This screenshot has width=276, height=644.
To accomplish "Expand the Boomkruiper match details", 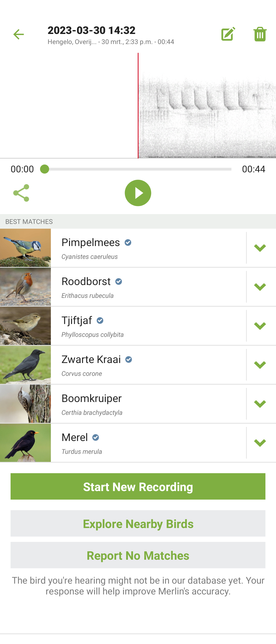I will 260,404.
